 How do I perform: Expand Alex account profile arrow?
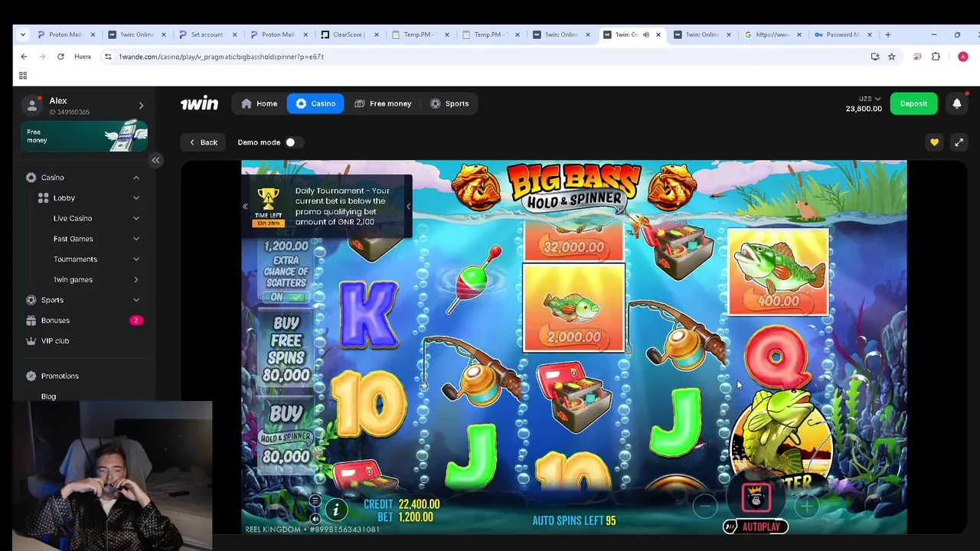[141, 106]
